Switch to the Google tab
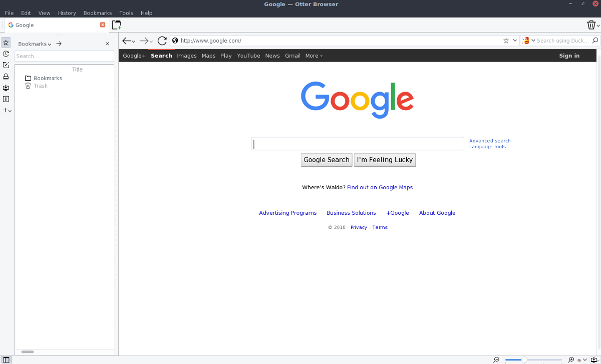This screenshot has width=601, height=364. point(56,25)
